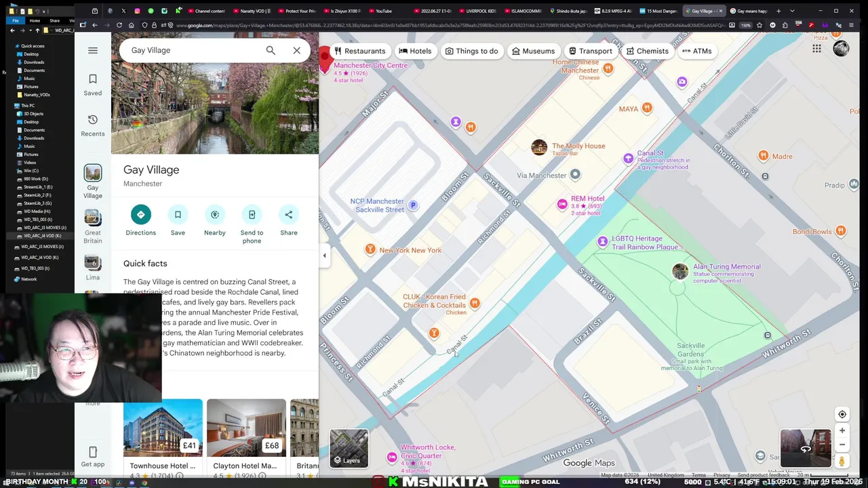Select The Molly House map marker

pyautogui.click(x=539, y=148)
